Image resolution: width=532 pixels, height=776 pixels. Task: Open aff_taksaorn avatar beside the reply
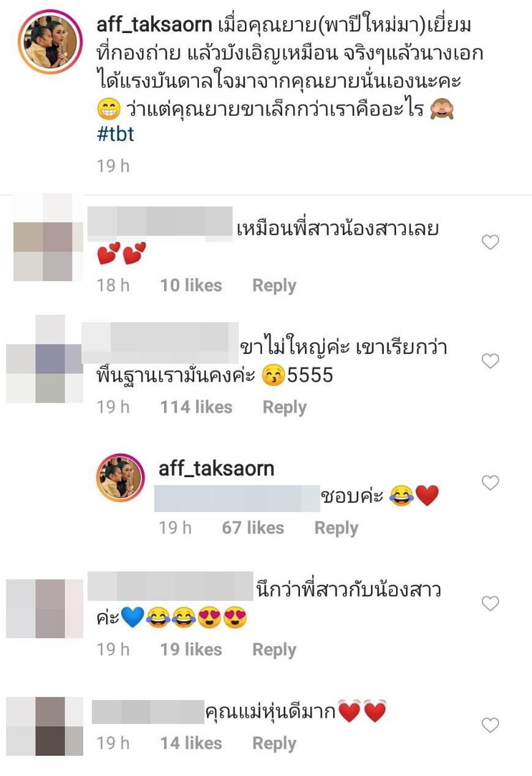[121, 478]
